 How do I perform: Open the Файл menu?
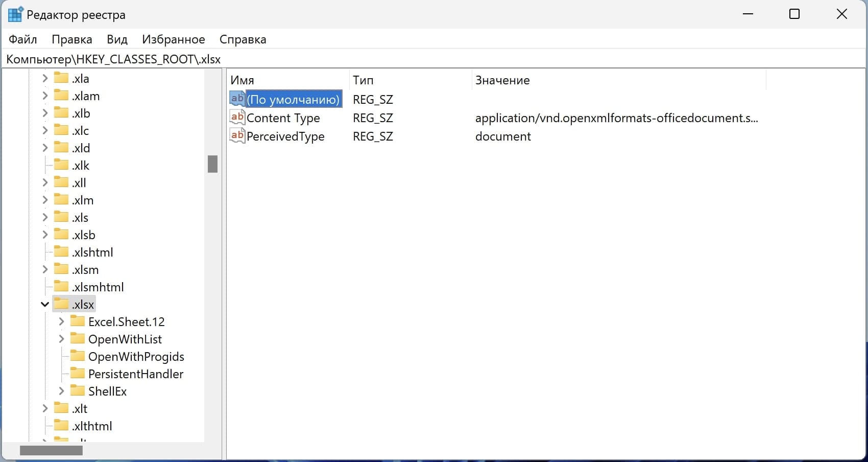(x=23, y=39)
